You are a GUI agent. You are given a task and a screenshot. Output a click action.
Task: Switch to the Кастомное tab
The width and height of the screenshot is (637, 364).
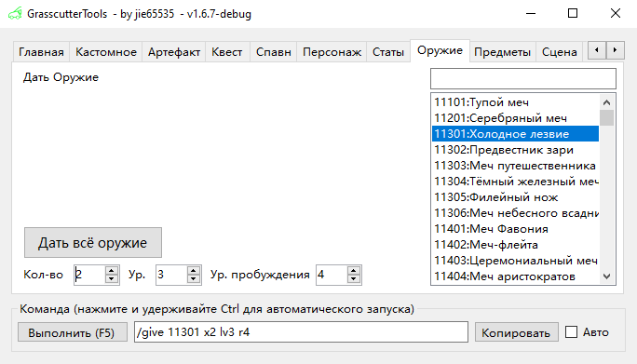click(106, 52)
